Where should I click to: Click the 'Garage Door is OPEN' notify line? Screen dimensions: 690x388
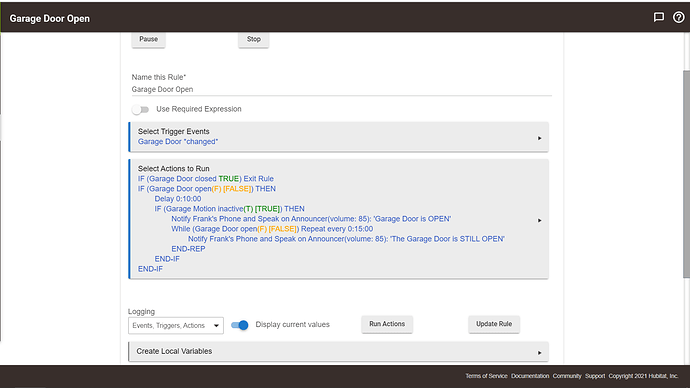coord(311,219)
